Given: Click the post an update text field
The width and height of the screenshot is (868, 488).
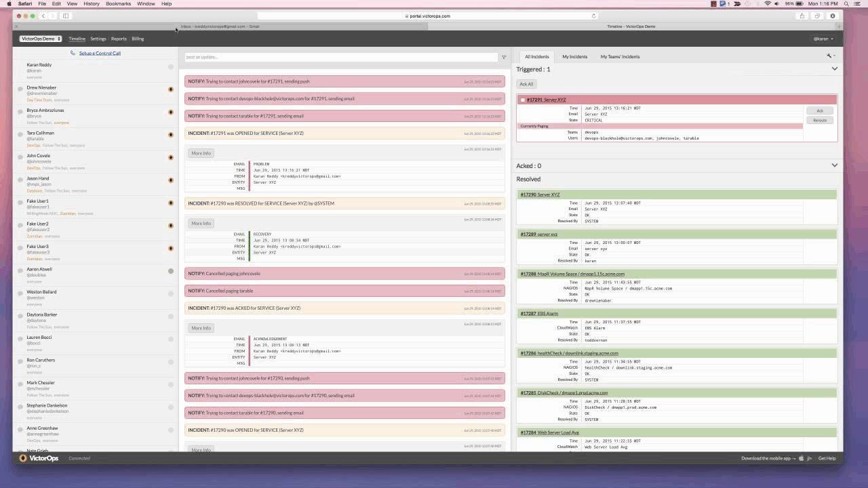Looking at the screenshot, I should pos(341,57).
